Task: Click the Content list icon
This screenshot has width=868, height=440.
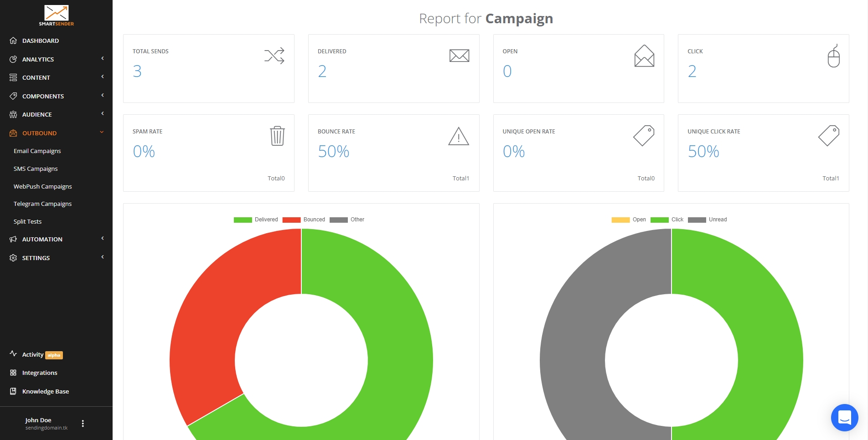Action: pos(13,77)
